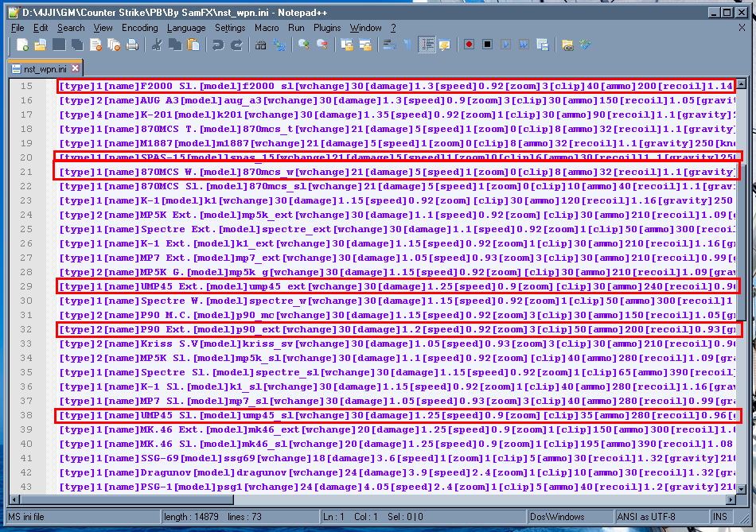Screen dimensions: 756x532
Task: Click 'Dos\Windows' in status bar
Action: 557,517
